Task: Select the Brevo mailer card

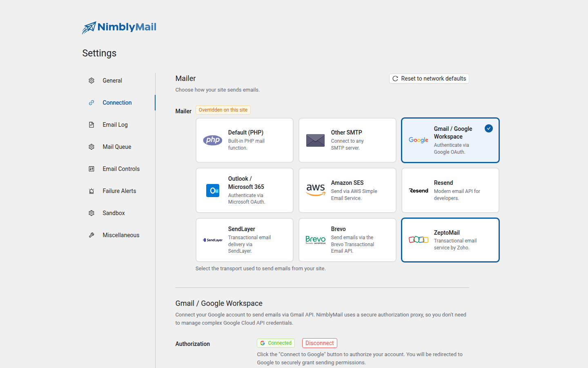Action: coord(347,240)
